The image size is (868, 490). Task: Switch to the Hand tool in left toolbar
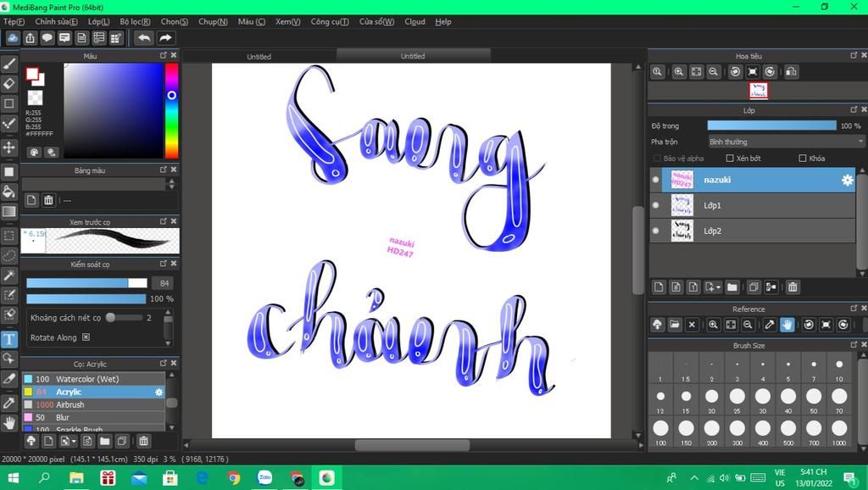tap(9, 423)
